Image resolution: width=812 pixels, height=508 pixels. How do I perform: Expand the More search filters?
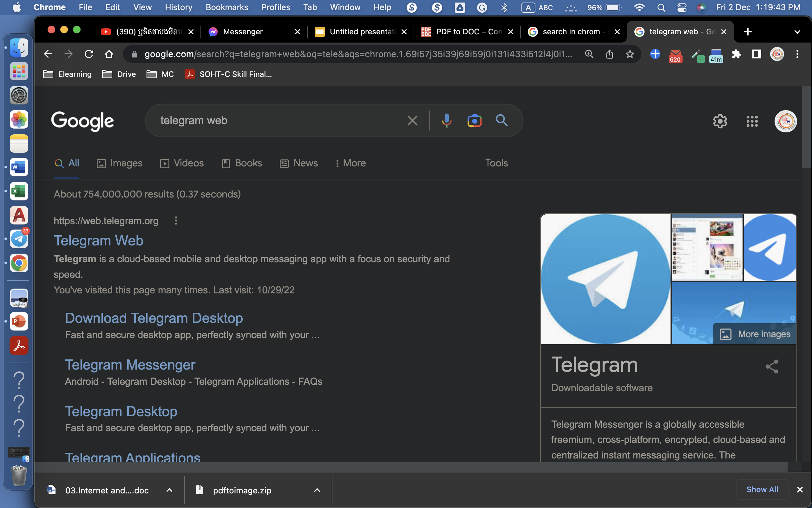pos(350,163)
